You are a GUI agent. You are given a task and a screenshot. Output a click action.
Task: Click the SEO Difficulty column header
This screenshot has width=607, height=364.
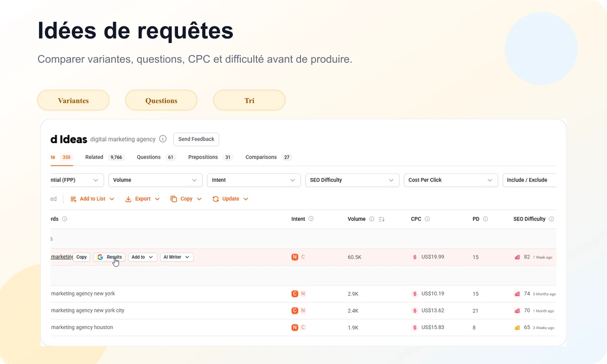530,219
